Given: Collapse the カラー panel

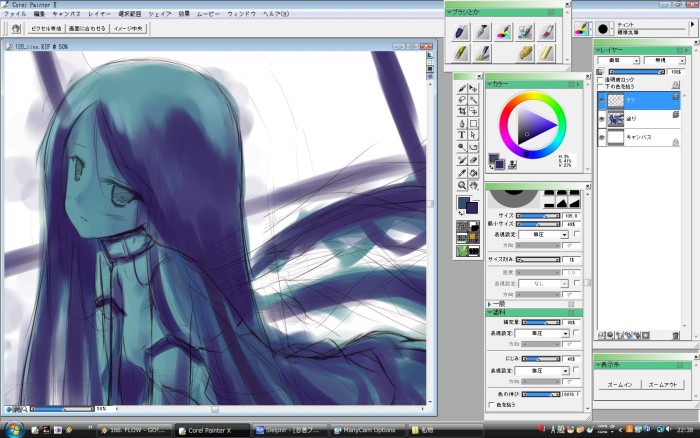Looking at the screenshot, I should [x=490, y=85].
